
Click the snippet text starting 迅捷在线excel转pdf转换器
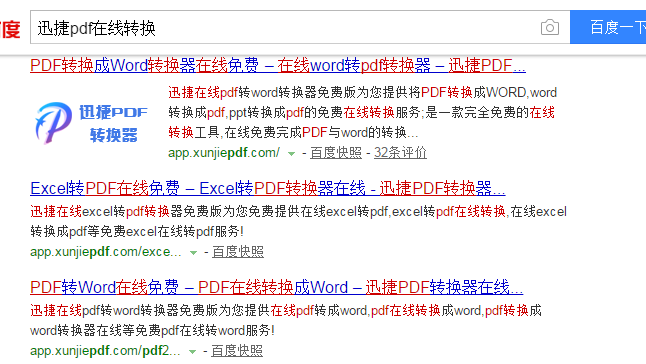[x=298, y=222]
